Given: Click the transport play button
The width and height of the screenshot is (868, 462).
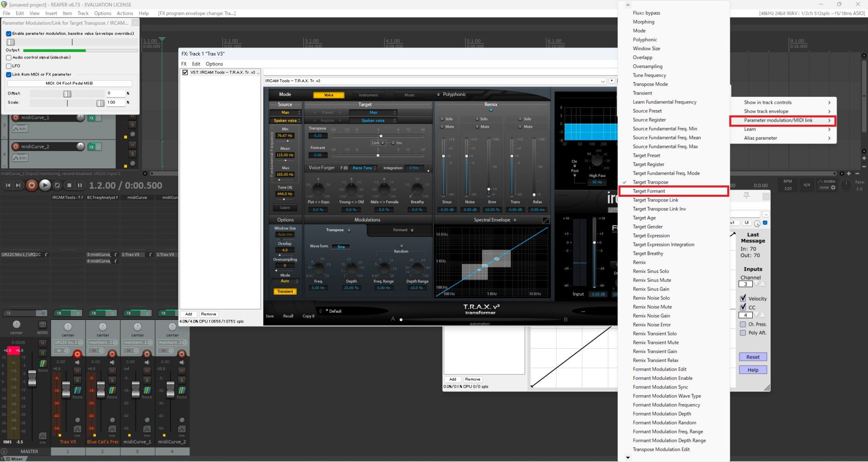Looking at the screenshot, I should point(45,185).
